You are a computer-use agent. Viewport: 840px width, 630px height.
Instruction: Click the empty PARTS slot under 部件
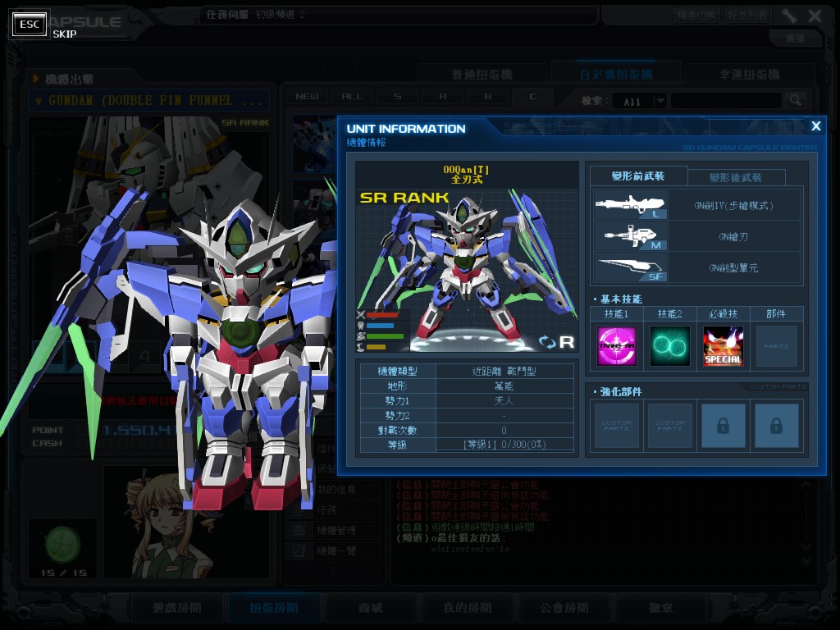click(776, 346)
